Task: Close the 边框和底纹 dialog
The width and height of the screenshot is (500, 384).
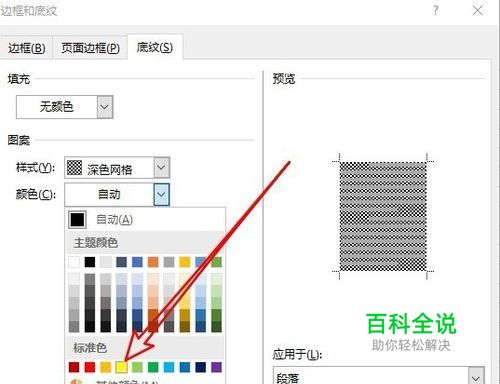Action: pyautogui.click(x=477, y=11)
